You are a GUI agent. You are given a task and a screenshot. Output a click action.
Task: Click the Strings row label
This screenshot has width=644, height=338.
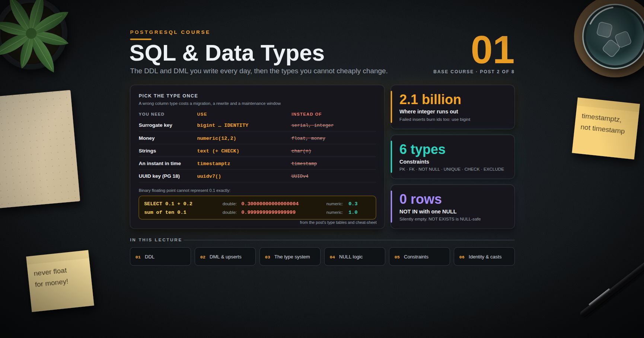tap(147, 151)
